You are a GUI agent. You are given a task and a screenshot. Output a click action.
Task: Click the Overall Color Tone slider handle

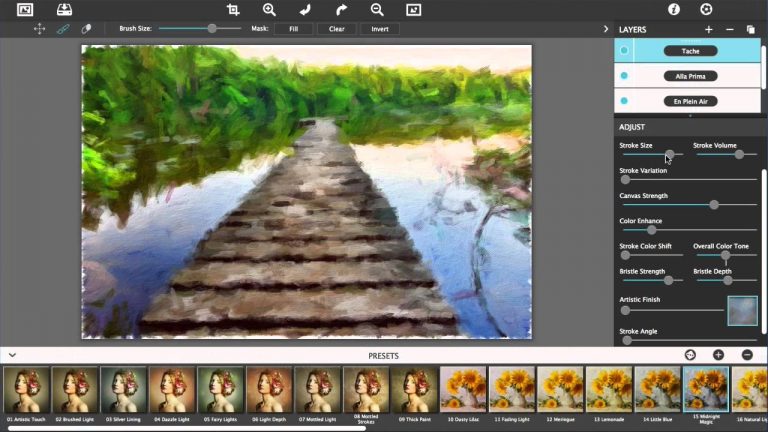pos(725,255)
